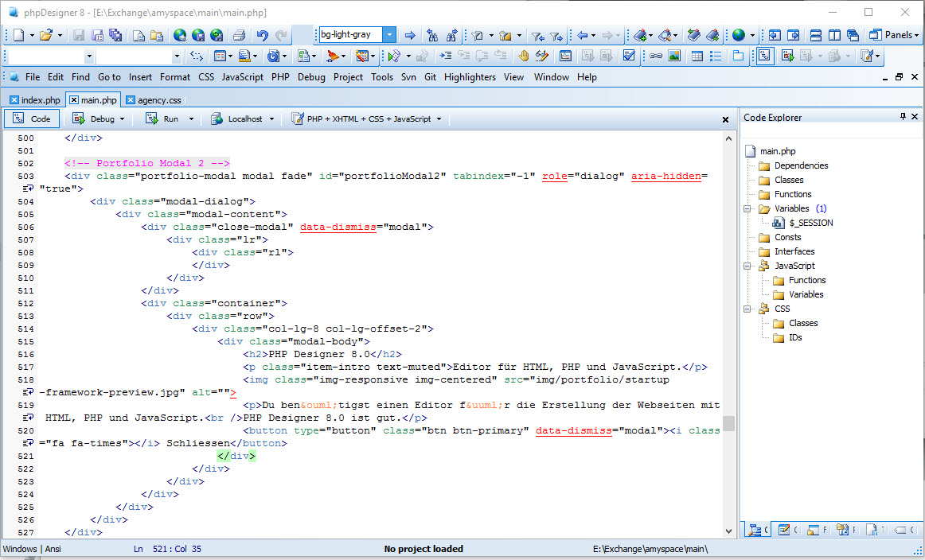Image resolution: width=925 pixels, height=560 pixels.
Task: Open the bg-light-gray search combo dropdown
Action: pyautogui.click(x=388, y=35)
